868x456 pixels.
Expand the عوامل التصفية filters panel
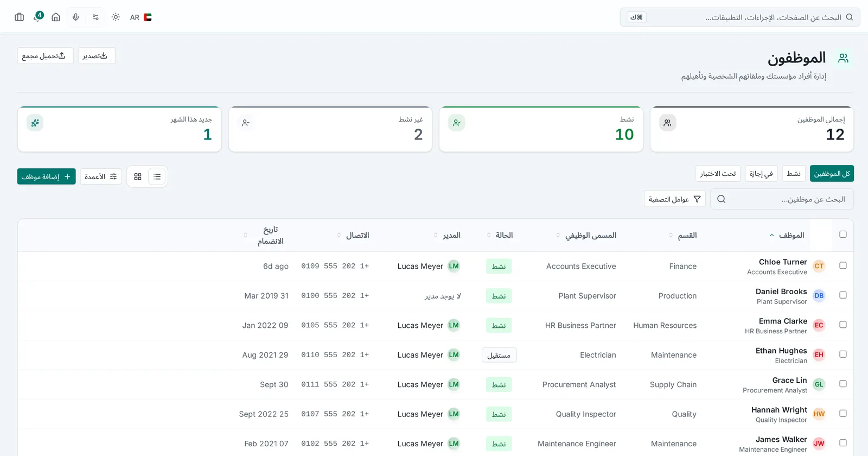click(x=675, y=199)
